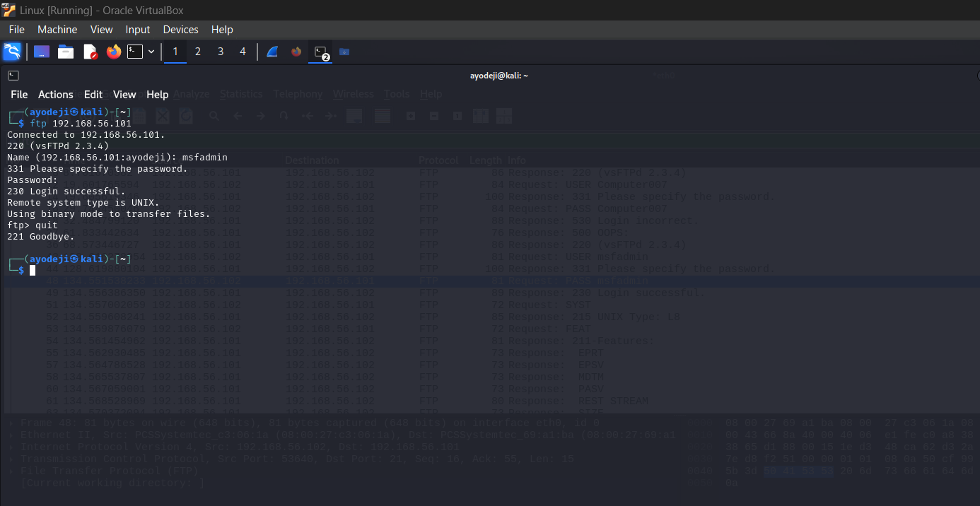Launch Firefox from the panel launcher
Viewport: 980px width, 506px height.
(x=114, y=52)
